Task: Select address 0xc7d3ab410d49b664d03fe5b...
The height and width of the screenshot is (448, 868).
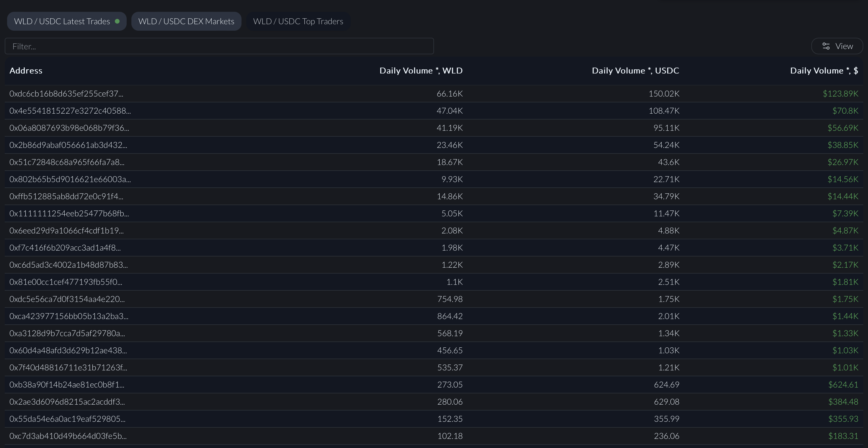Action: 68,436
